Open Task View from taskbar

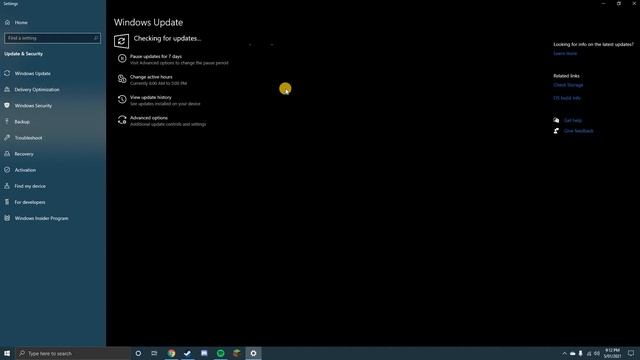154,353
